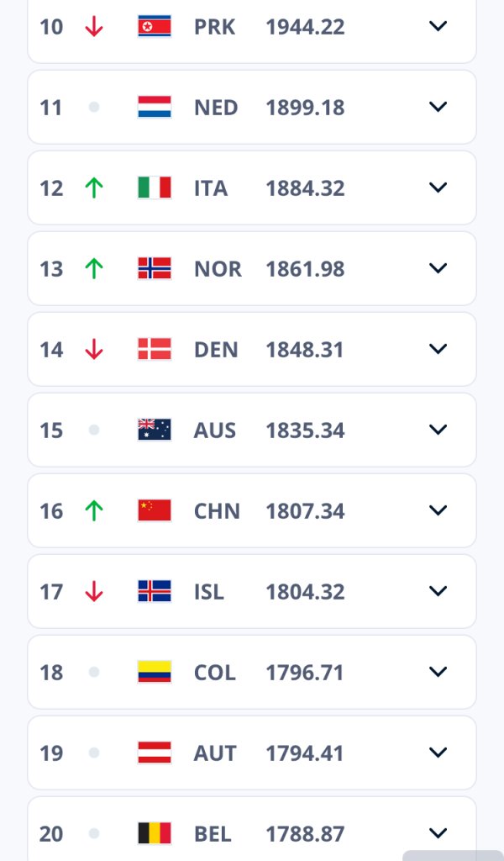Open the DEN row dropdown chevron
Image resolution: width=504 pixels, height=861 pixels.
pos(438,349)
